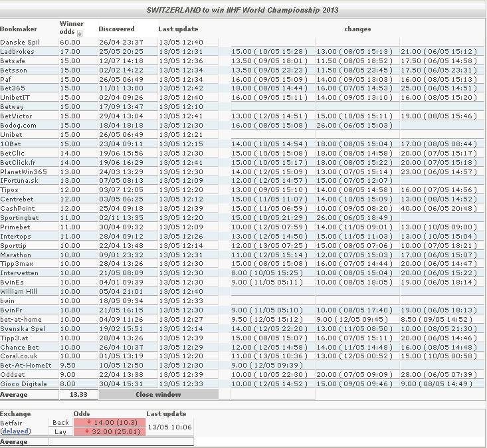Click Danske Spil's 60.00 winner odds

(x=70, y=43)
